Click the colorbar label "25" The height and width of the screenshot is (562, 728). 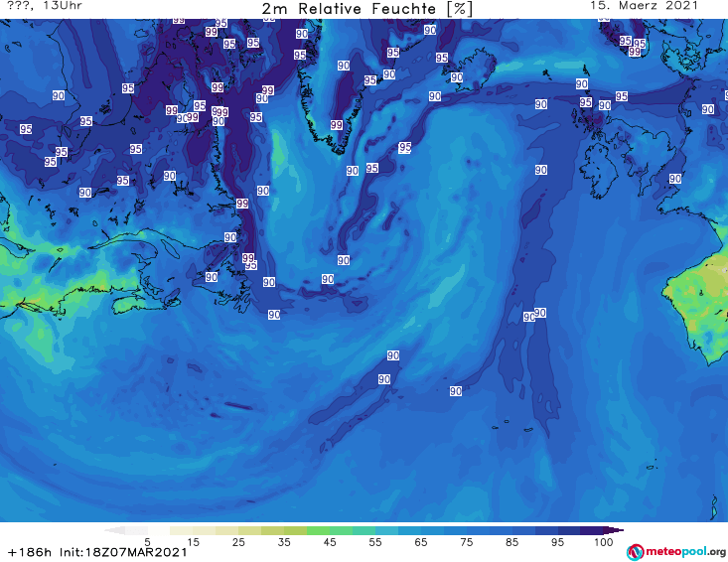(x=238, y=542)
